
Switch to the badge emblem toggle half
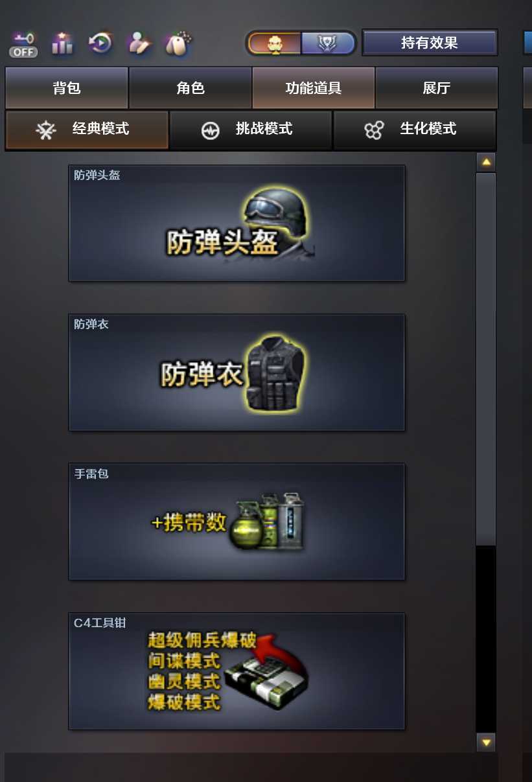tap(328, 43)
